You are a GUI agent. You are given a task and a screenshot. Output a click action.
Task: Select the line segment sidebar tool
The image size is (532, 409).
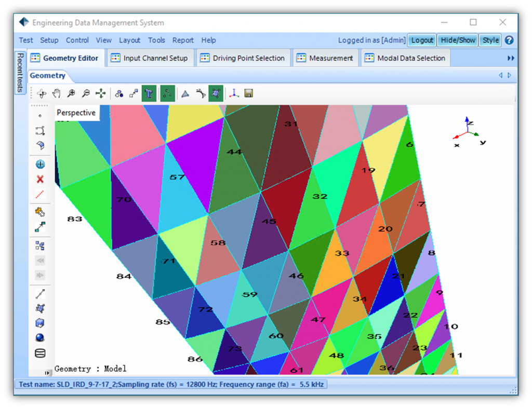click(40, 294)
